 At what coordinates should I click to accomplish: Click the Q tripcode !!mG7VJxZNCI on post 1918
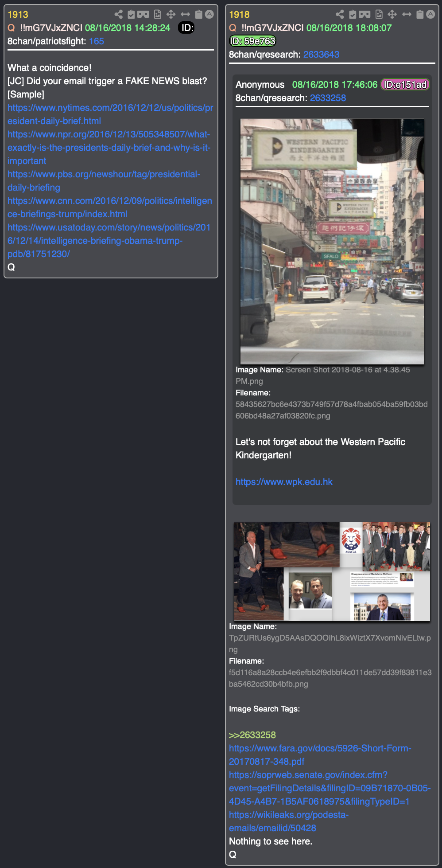(x=273, y=28)
